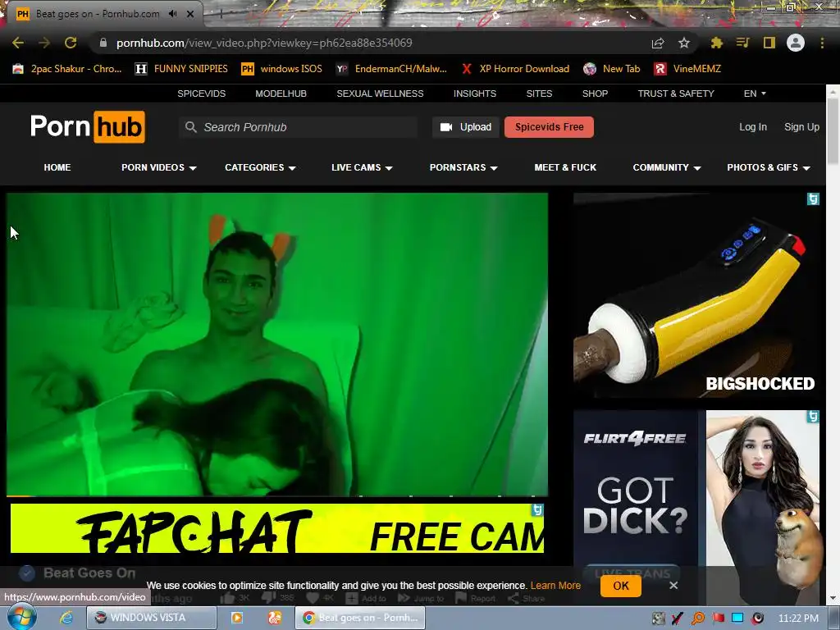Open the windows ISOS bookmark
This screenshot has width=840, height=630.
[282, 69]
